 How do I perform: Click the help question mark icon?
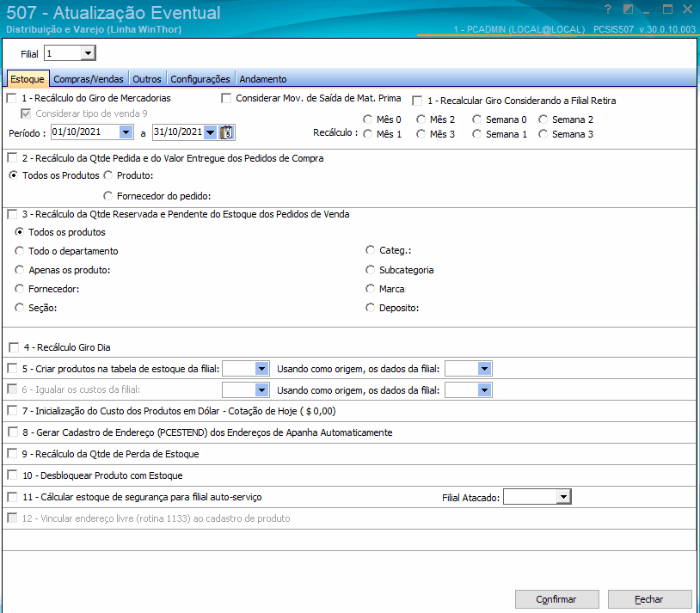[607, 9]
